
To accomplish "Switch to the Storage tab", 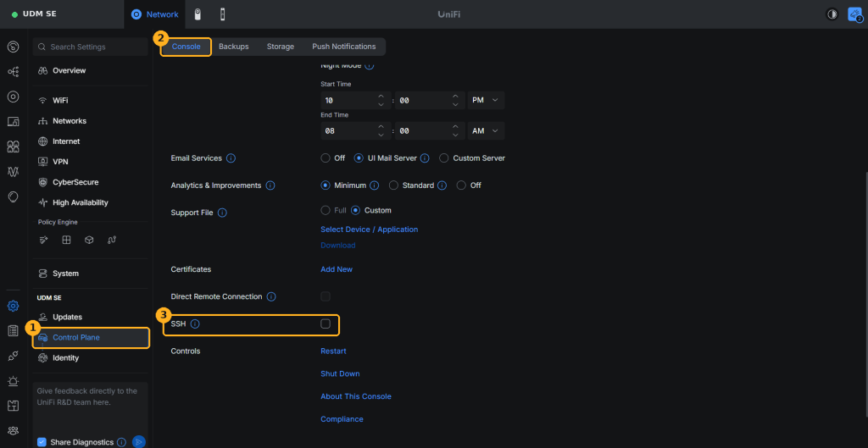I will [x=280, y=47].
